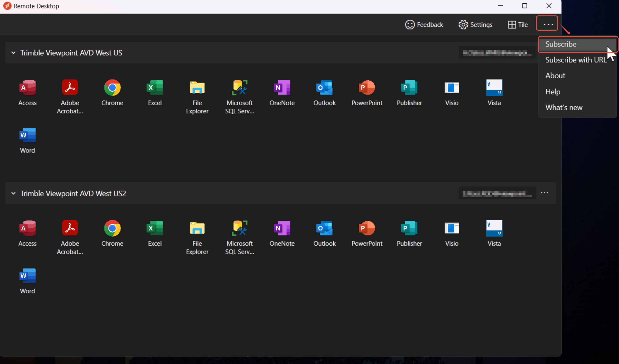
Task: Click the Feedback button
Action: 424,25
